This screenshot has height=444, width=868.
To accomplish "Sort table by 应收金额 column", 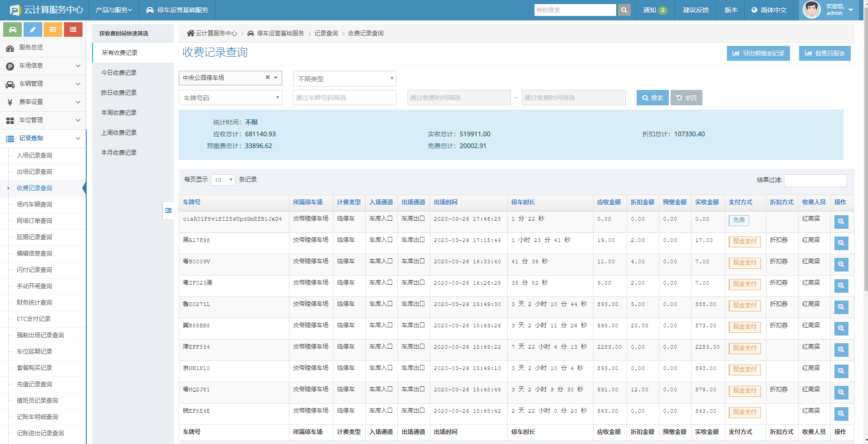I will coord(608,202).
